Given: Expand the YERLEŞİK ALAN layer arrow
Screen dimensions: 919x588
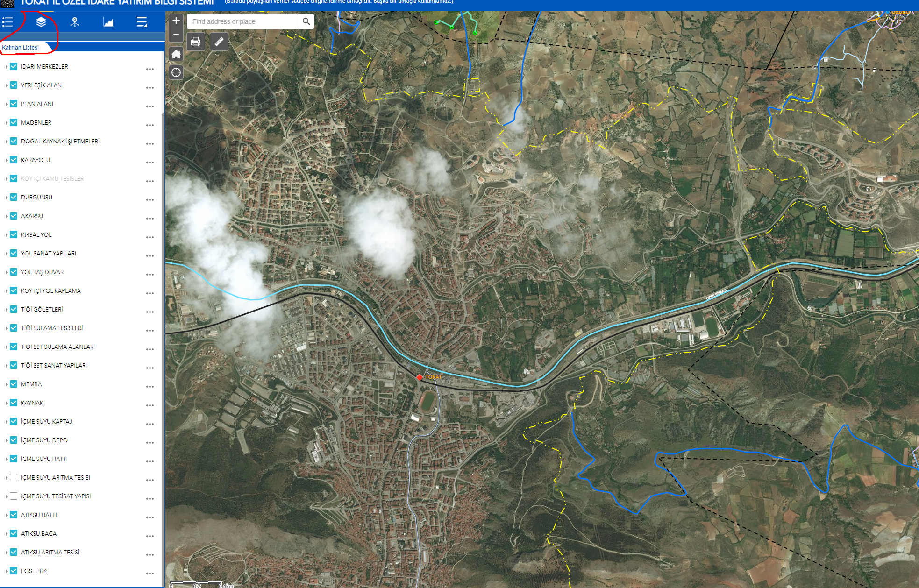Looking at the screenshot, I should click(7, 85).
